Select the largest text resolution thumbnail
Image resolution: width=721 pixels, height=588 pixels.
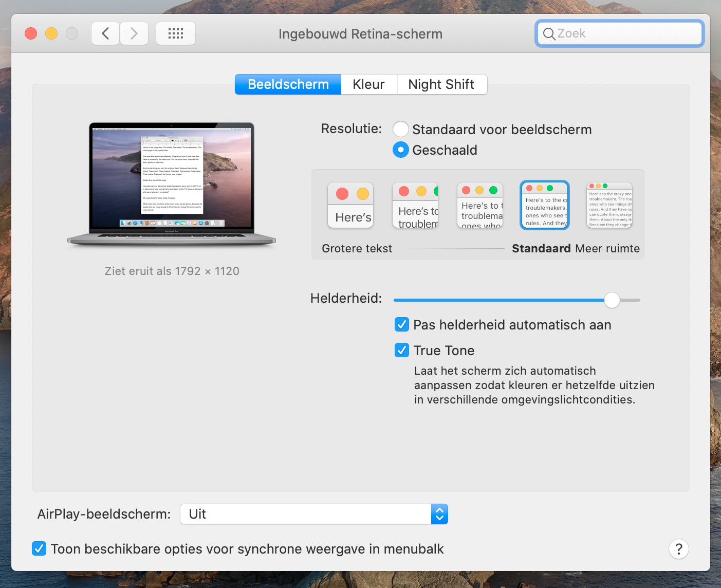tap(350, 205)
